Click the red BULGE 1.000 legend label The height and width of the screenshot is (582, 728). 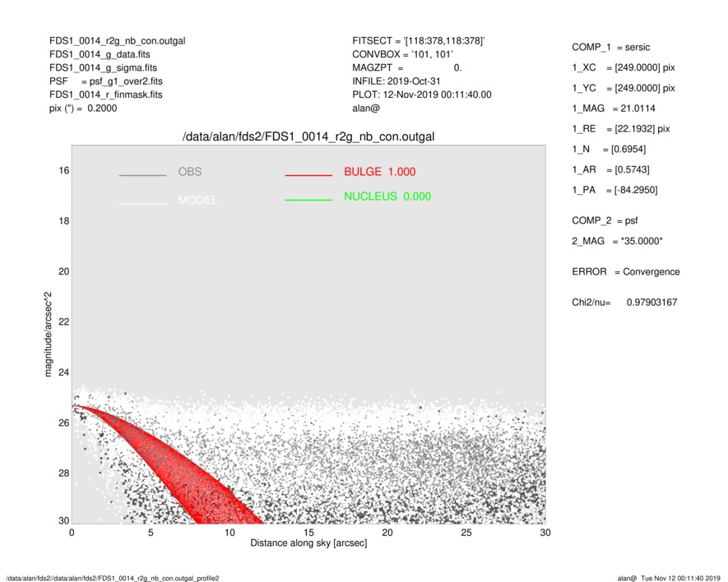coord(380,172)
